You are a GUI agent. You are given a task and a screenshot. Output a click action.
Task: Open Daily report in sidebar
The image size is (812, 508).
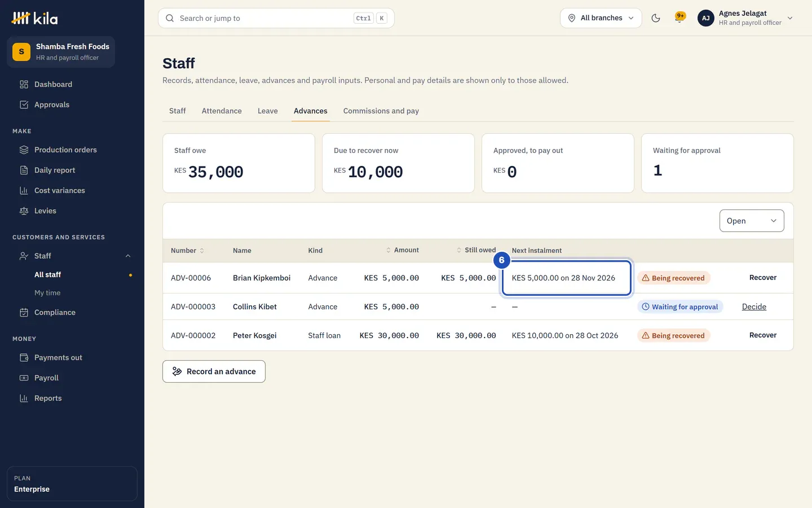[72, 170]
